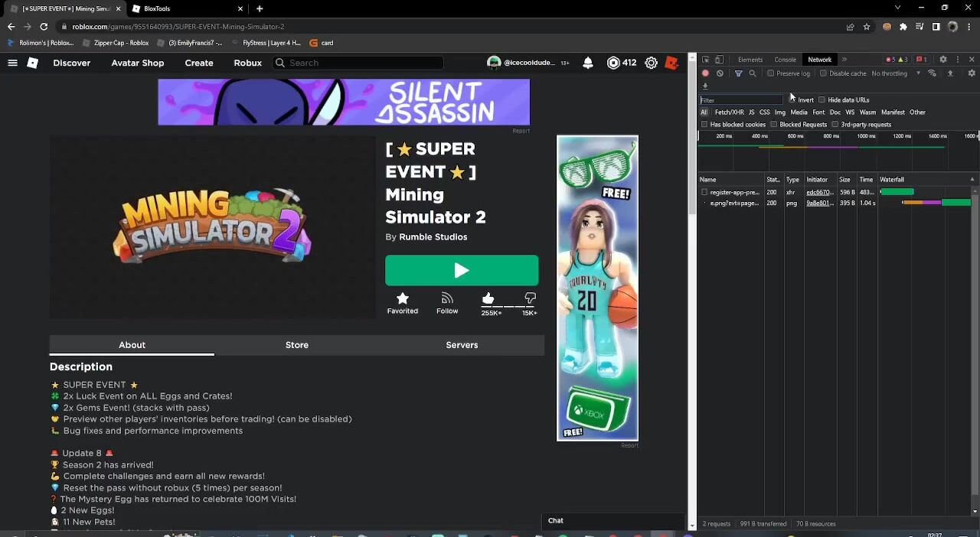This screenshot has width=980, height=537.
Task: Click the Mining Simulator 2 game thumbnail
Action: click(x=213, y=228)
